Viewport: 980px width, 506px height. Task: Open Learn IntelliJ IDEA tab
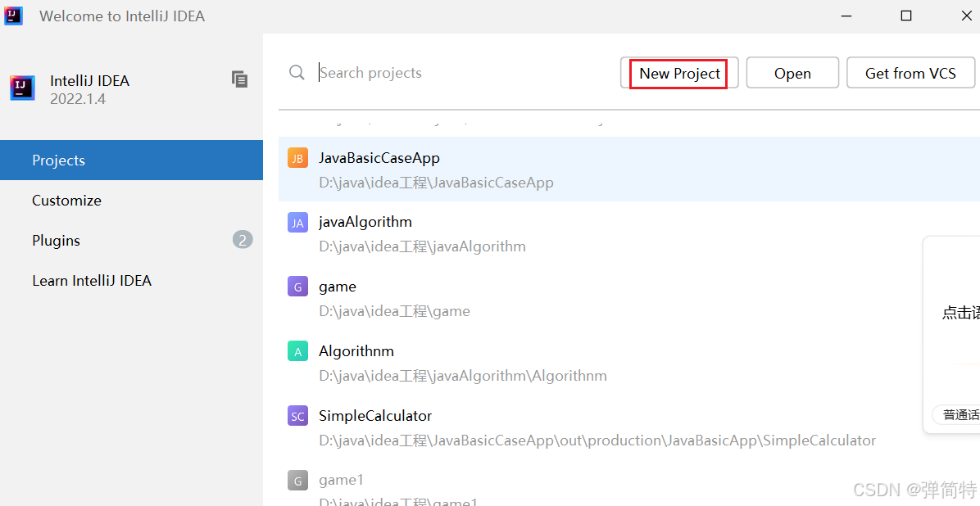click(x=131, y=281)
